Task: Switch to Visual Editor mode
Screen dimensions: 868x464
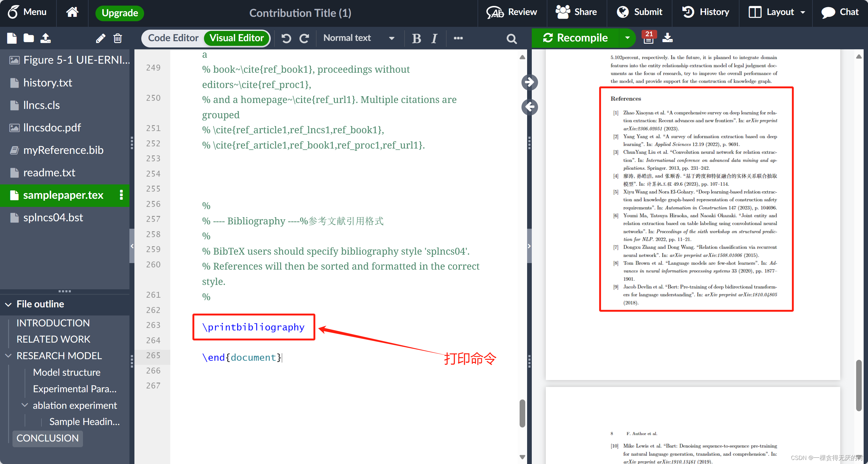Action: click(x=236, y=38)
